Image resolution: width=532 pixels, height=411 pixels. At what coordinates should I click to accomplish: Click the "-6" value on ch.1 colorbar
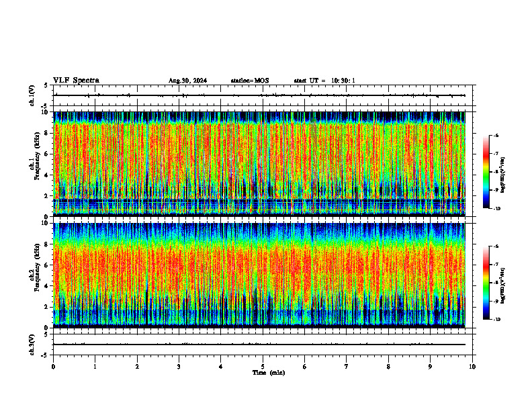pos(496,136)
